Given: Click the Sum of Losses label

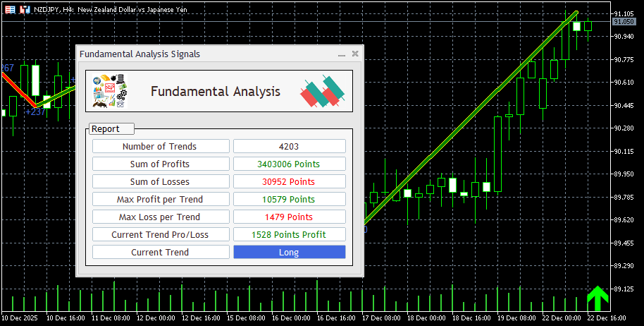Looking at the screenshot, I should pyautogui.click(x=161, y=182).
